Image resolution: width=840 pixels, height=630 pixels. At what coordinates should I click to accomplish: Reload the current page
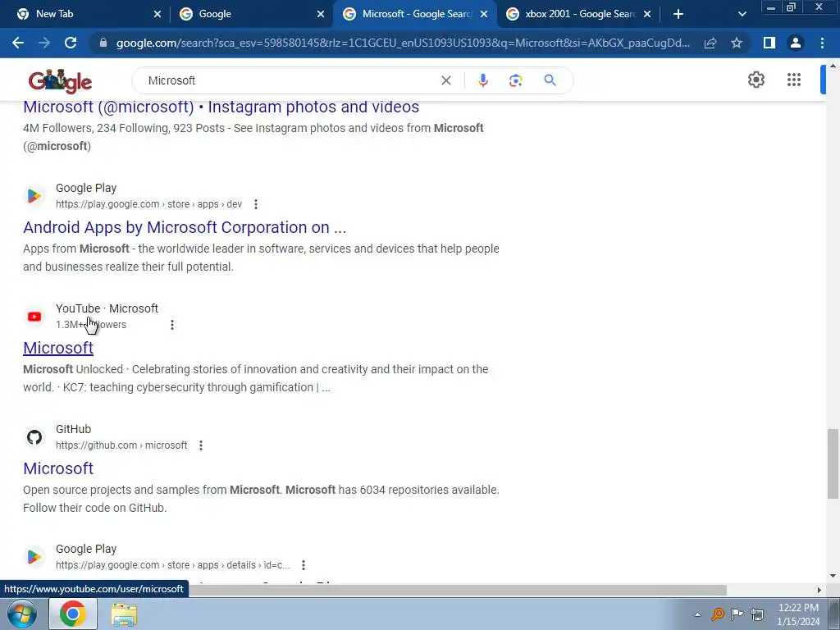click(71, 43)
